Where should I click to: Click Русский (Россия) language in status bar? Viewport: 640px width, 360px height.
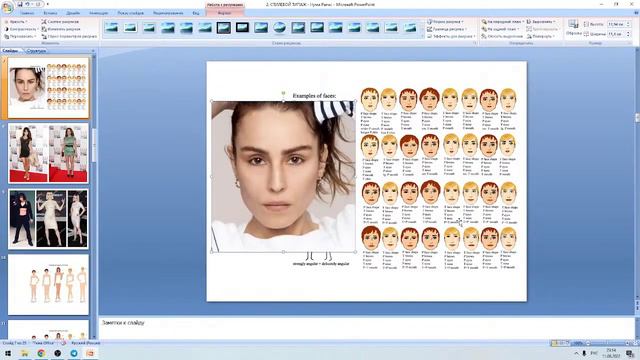86,343
